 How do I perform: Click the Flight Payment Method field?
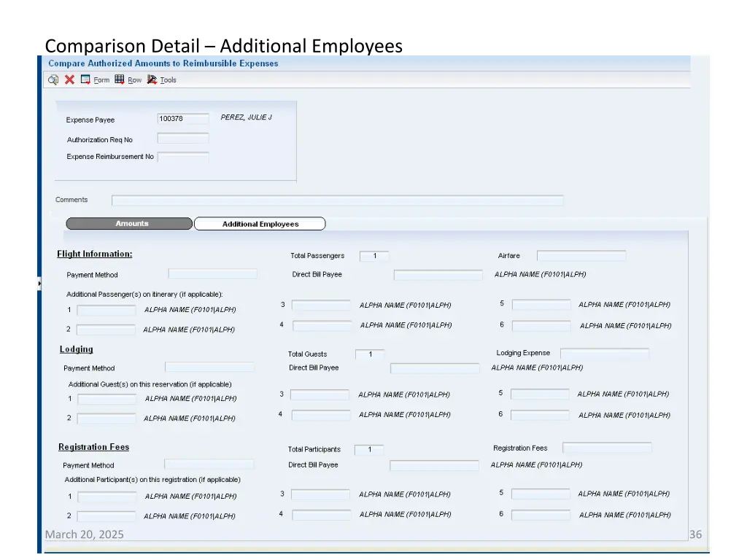(212, 273)
